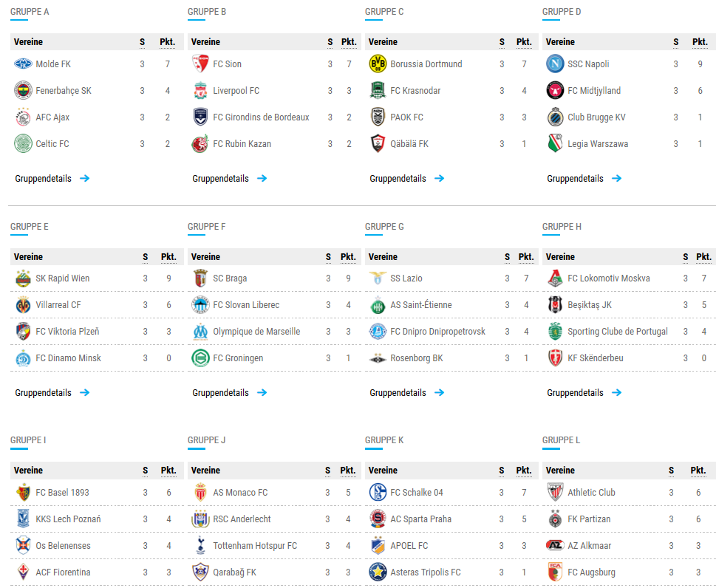Viewport: 716px width, 588px height.
Task: Click the Villarreal CF badge
Action: click(24, 305)
